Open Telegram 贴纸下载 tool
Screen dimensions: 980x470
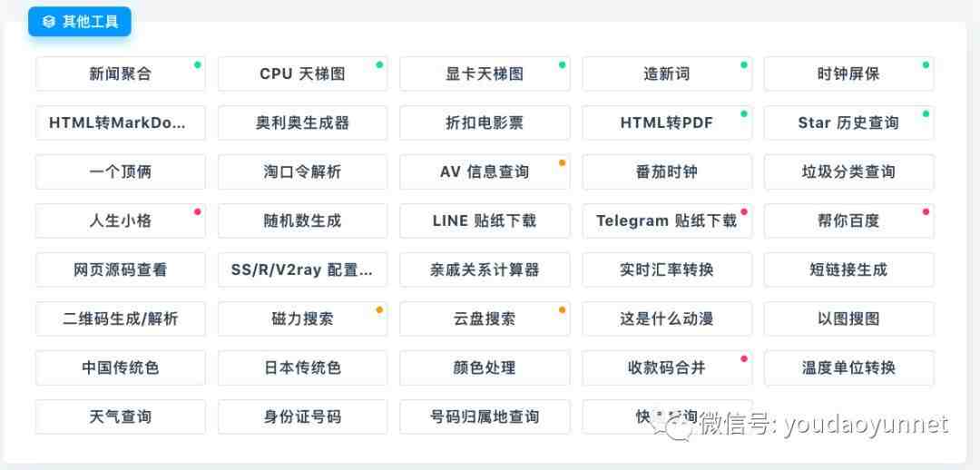[x=667, y=220]
